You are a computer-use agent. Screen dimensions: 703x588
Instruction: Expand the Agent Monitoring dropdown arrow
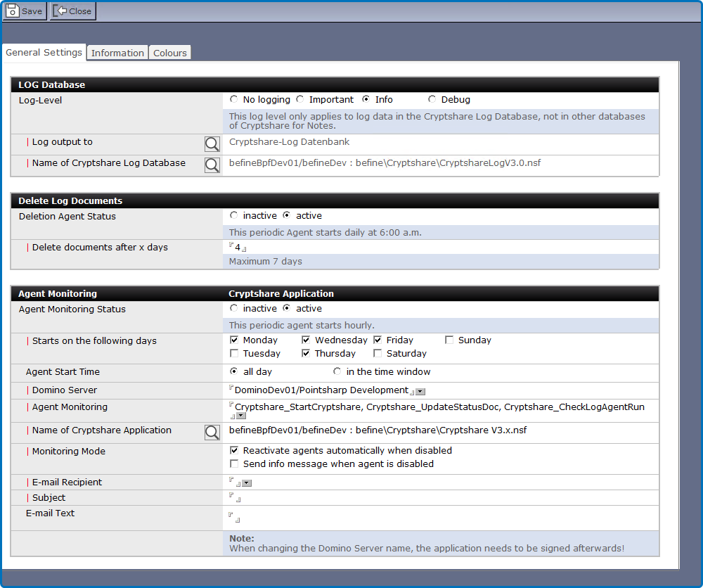[x=240, y=416]
